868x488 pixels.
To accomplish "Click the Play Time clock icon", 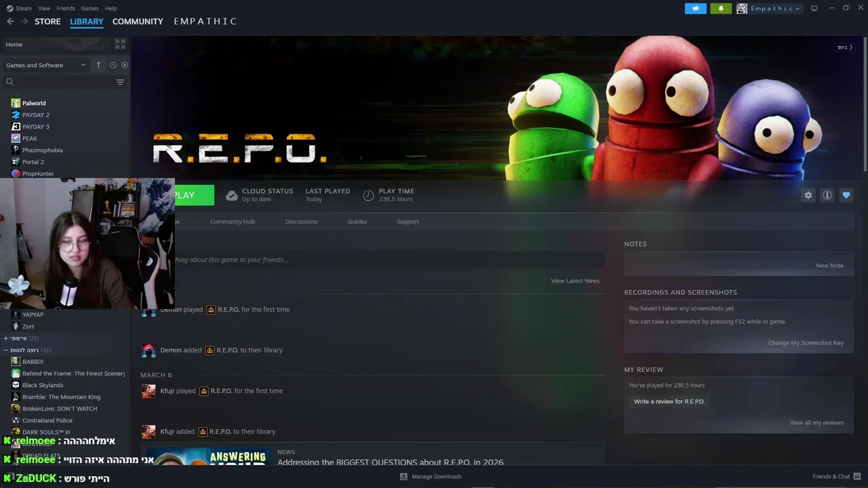I will tap(368, 195).
